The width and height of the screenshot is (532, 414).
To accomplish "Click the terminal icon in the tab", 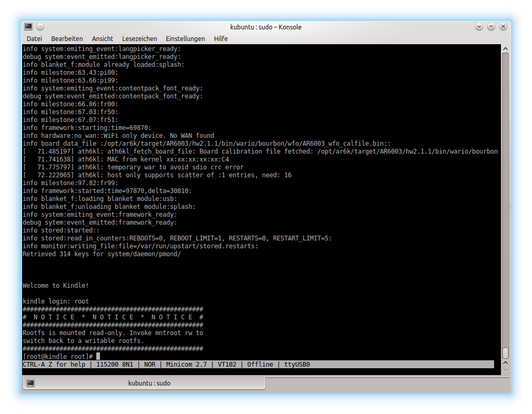I will 31,383.
